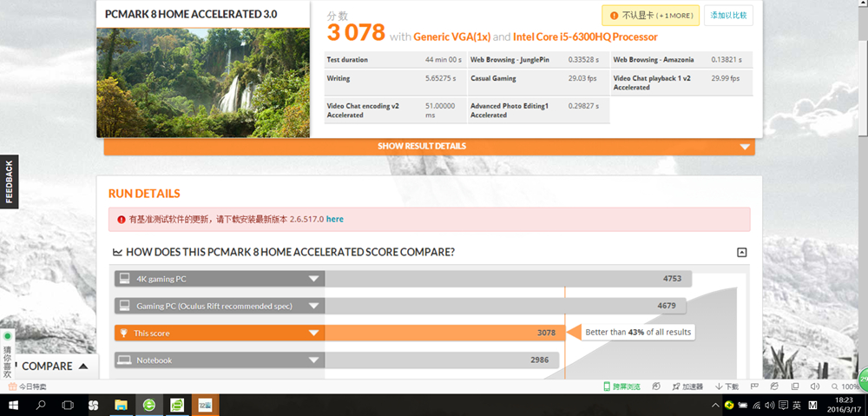
Task: Expand the COMPARE panel arrow
Action: click(83, 366)
